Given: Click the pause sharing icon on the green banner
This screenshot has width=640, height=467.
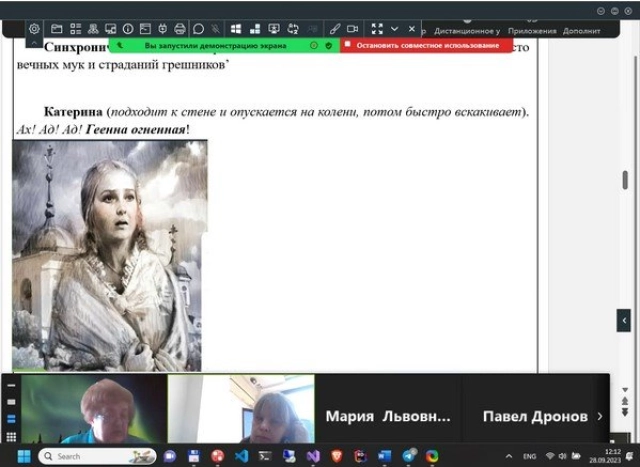Looking at the screenshot, I should [x=313, y=46].
